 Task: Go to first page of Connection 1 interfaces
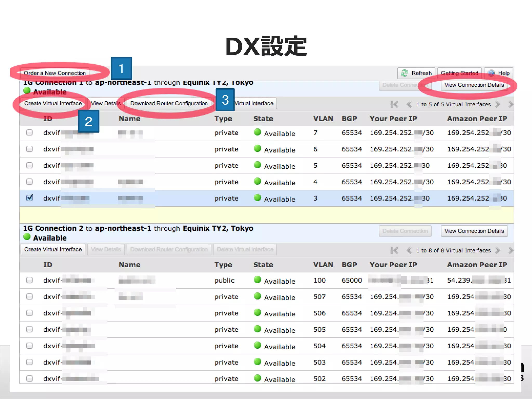[x=394, y=104]
